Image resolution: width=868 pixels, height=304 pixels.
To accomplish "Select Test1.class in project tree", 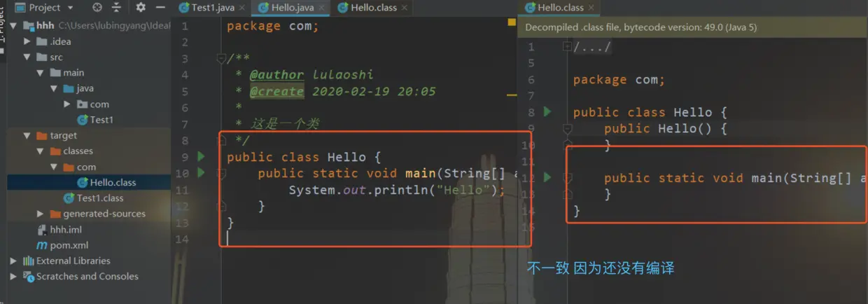I will (93, 198).
